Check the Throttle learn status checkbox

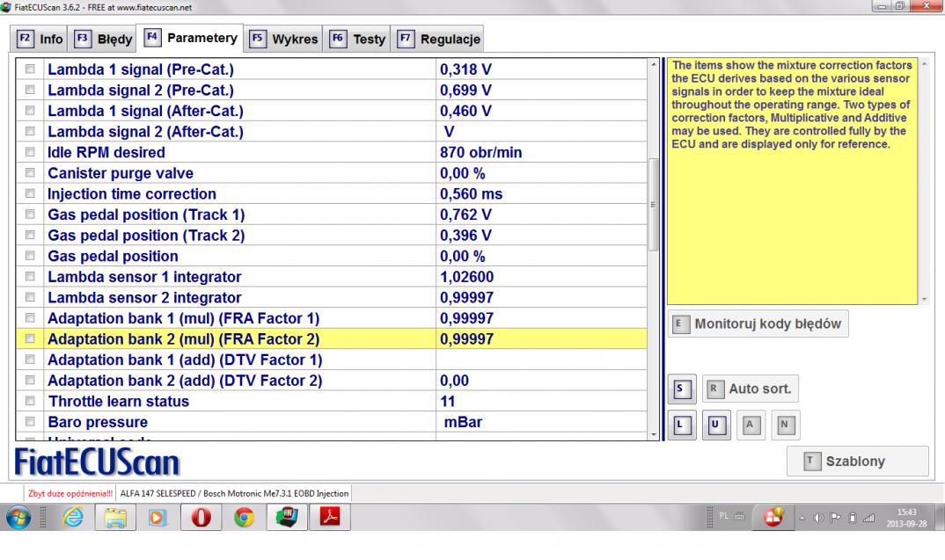(32, 402)
